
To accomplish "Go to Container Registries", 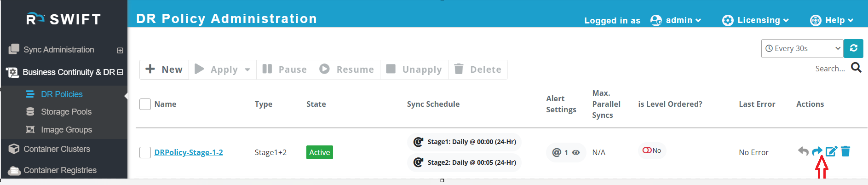I will pyautogui.click(x=60, y=170).
